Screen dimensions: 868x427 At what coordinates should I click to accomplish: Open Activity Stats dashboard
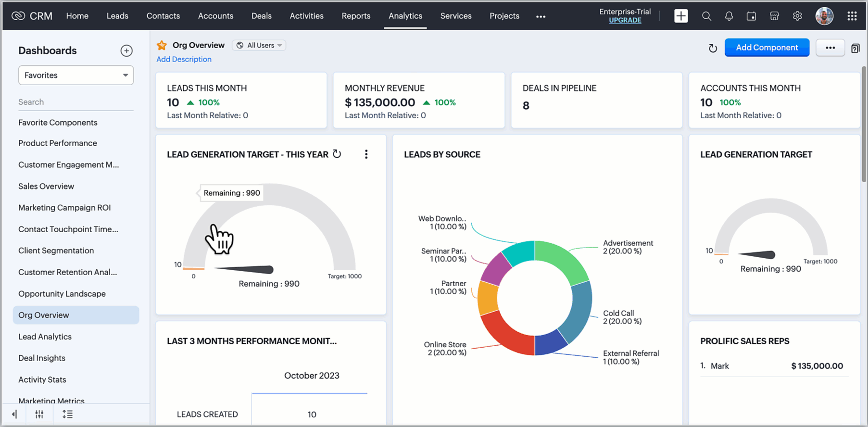click(42, 380)
